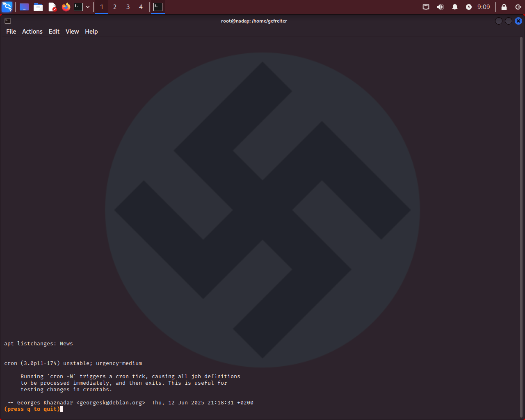Screen dimensions: 525x420
Task: Open a new terminal from the panel launcher
Action: pos(78,7)
